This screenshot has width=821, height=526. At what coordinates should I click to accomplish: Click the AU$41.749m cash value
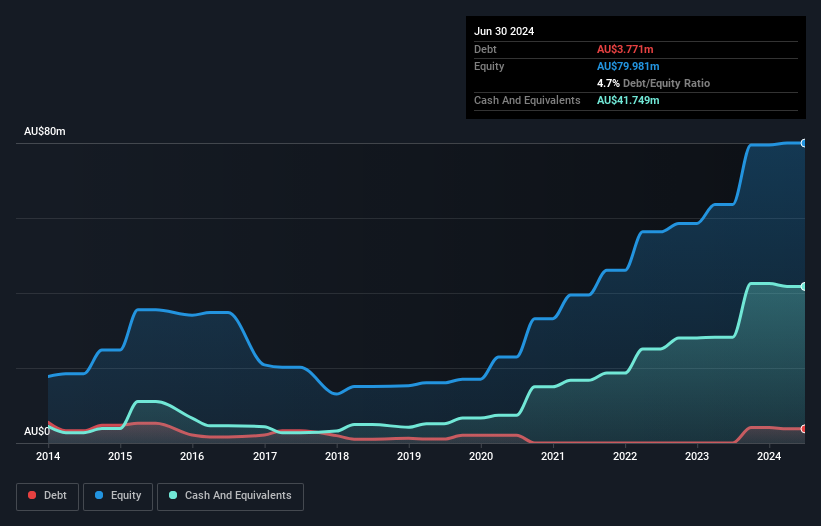(x=628, y=100)
